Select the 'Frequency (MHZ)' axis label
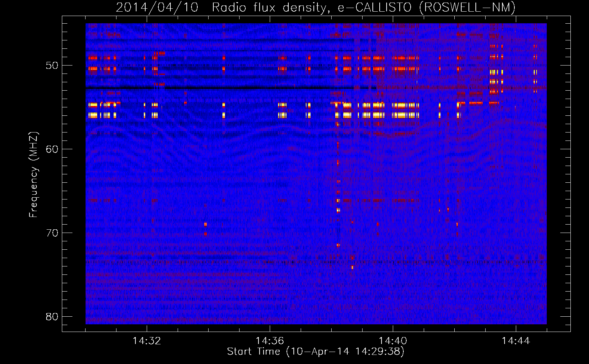589x364 pixels. tap(33, 175)
